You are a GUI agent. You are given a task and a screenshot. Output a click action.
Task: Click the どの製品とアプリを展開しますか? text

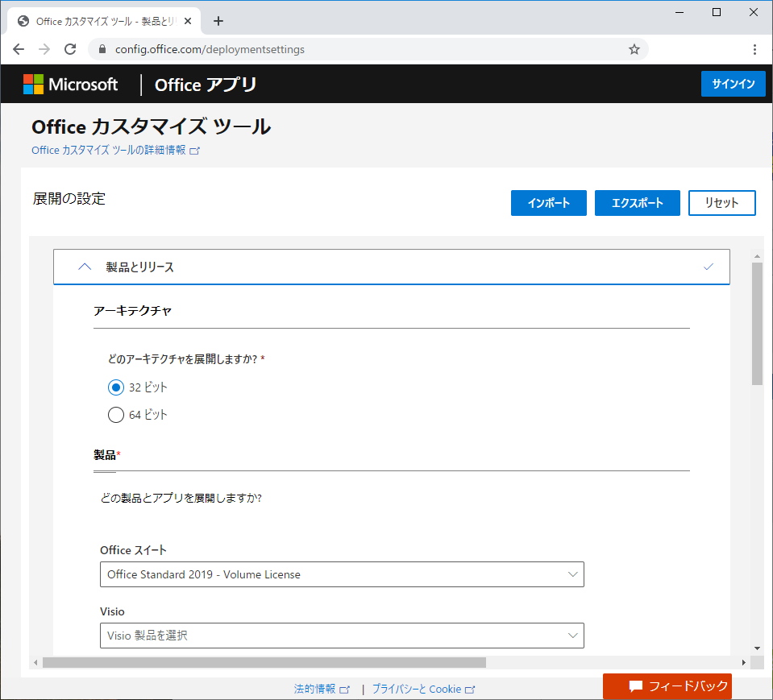coord(181,498)
